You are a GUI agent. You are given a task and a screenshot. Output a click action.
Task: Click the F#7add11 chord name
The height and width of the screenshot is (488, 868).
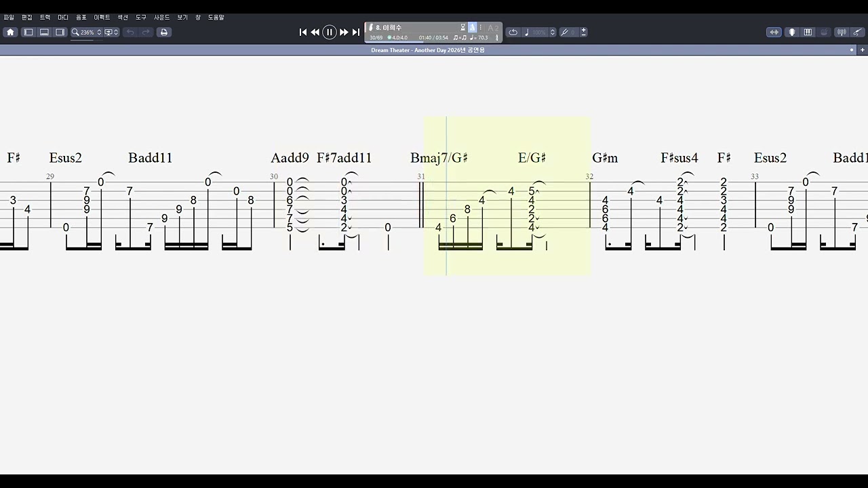point(344,158)
